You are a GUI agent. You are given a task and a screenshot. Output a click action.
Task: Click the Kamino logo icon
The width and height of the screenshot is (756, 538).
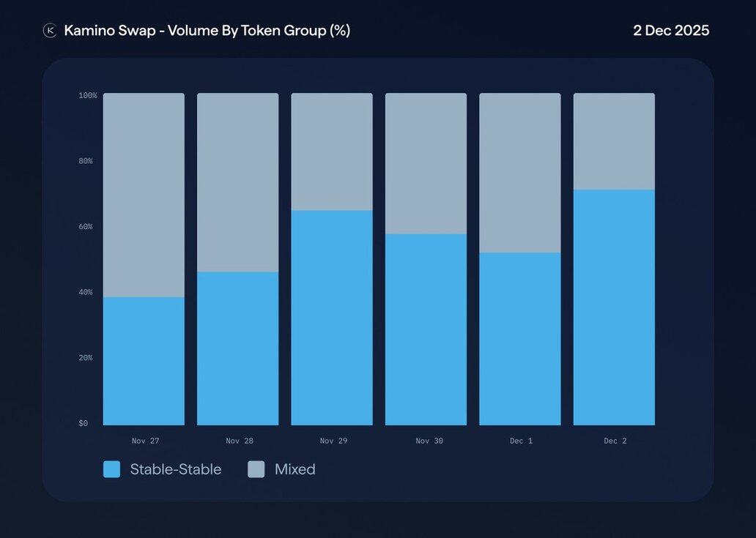click(50, 30)
